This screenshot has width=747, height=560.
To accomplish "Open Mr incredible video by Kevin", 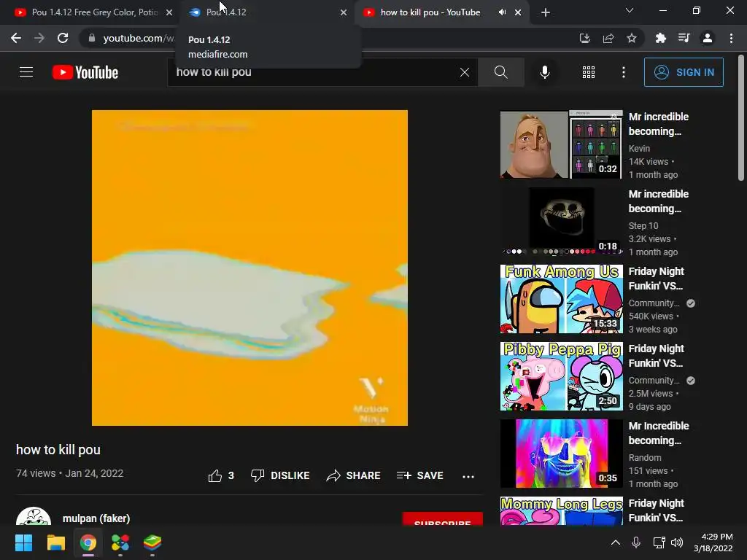I will 561,144.
